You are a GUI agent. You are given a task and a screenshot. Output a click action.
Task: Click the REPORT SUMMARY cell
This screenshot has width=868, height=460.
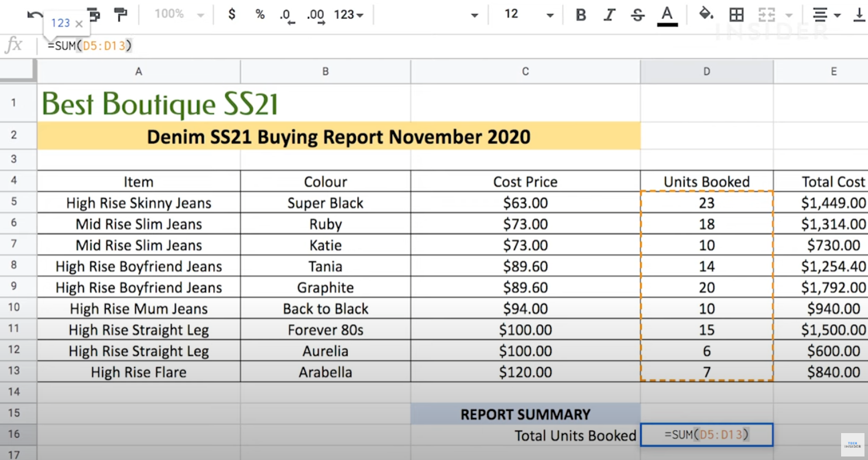click(x=526, y=414)
